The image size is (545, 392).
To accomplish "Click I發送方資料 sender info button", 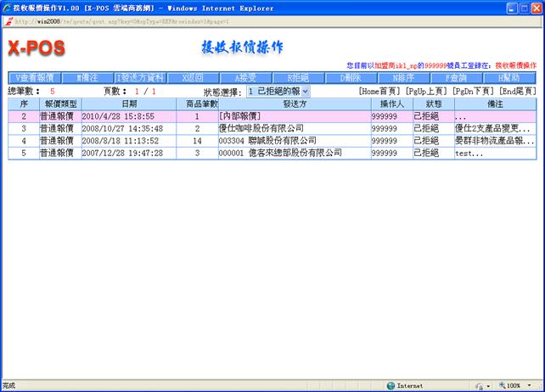I will coord(140,77).
